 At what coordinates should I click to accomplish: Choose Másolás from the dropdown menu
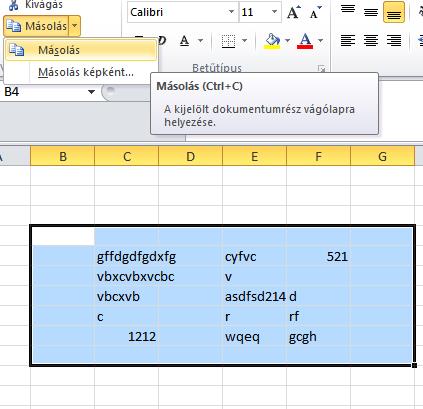click(x=81, y=50)
